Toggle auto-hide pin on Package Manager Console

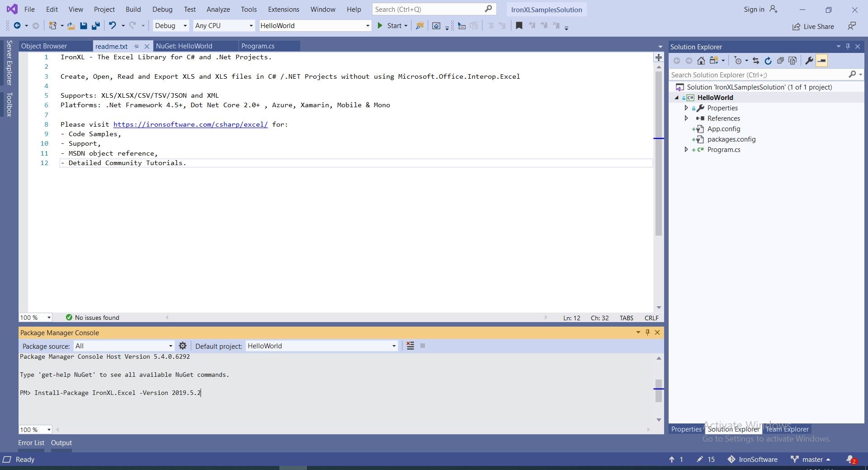pyautogui.click(x=647, y=332)
